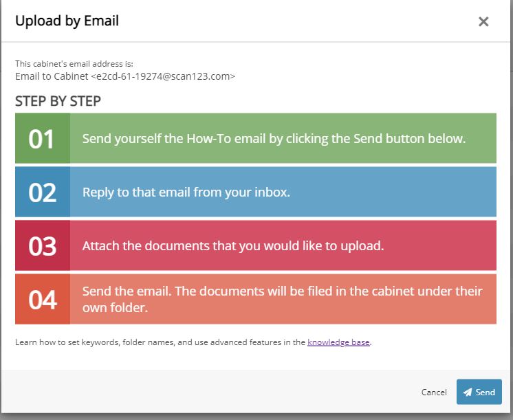Click the STEP BY STEP heading
This screenshot has height=420, width=513.
tap(58, 101)
